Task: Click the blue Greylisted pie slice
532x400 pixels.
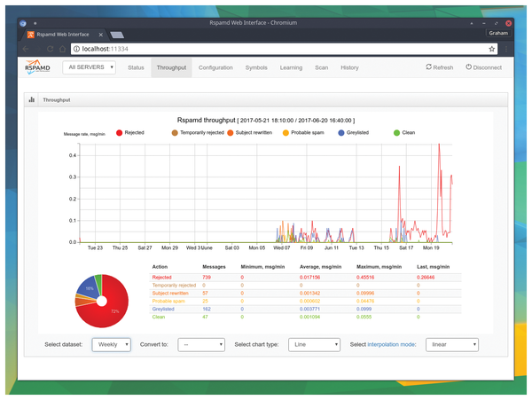Action: pyautogui.click(x=88, y=288)
